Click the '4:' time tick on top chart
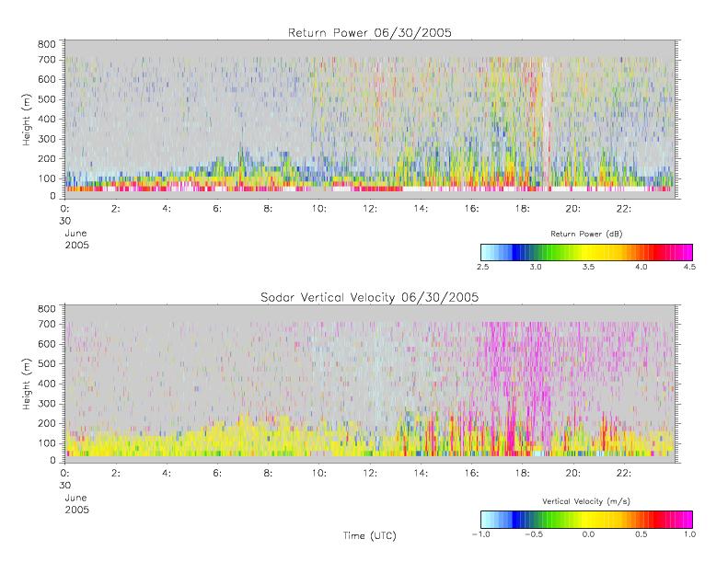The width and height of the screenshot is (728, 562). (x=167, y=209)
